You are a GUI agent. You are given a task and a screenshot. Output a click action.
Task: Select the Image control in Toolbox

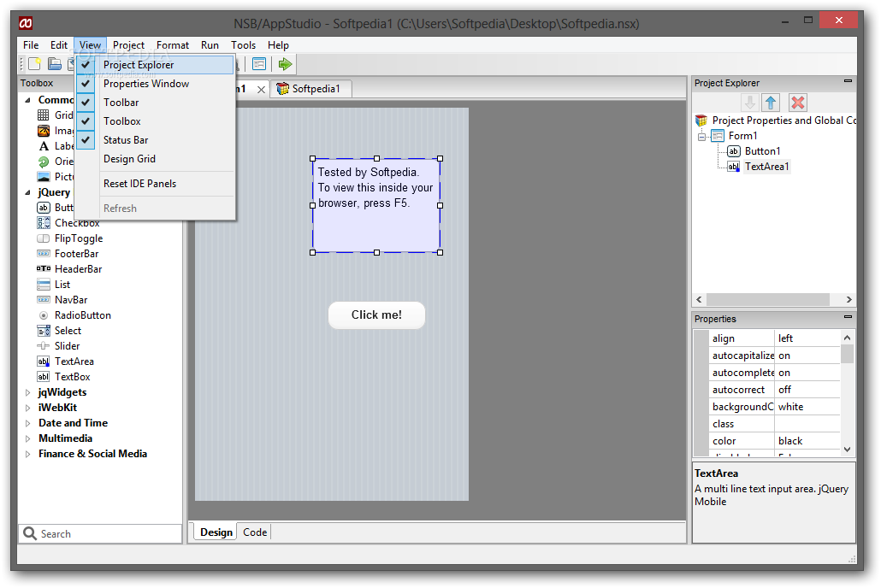pyautogui.click(x=55, y=131)
